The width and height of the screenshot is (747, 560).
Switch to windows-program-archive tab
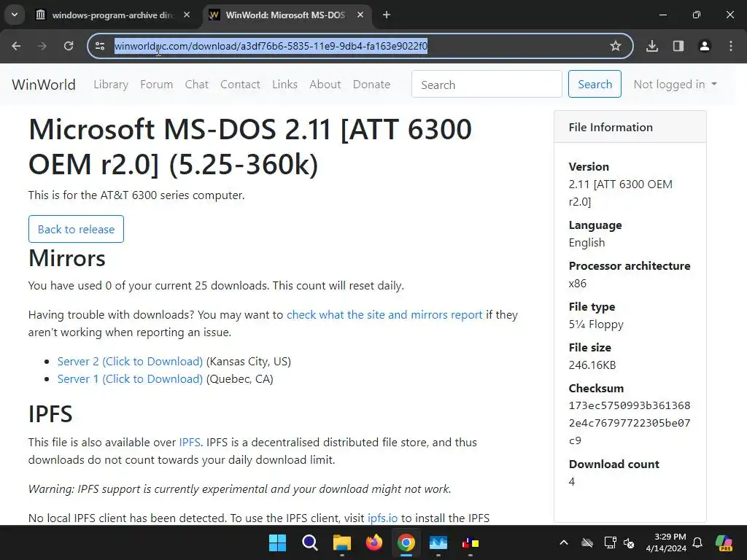tap(113, 15)
